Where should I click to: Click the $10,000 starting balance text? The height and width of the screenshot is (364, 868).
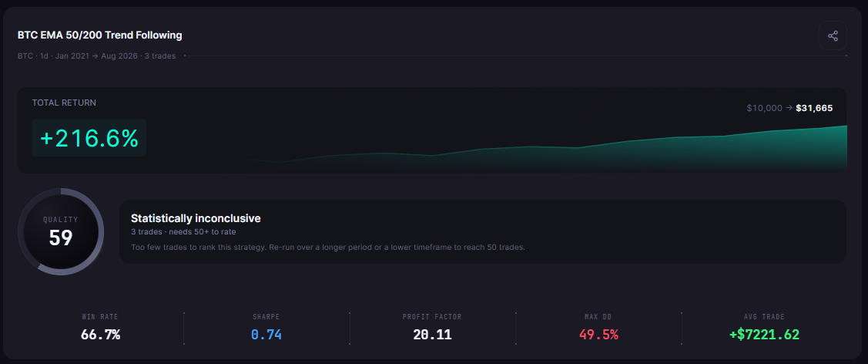coord(765,108)
